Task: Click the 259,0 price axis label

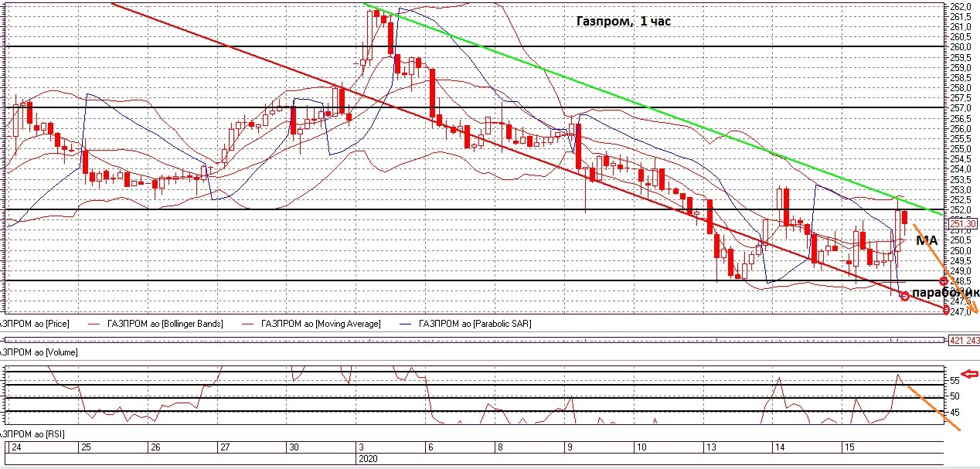Action: coord(960,67)
